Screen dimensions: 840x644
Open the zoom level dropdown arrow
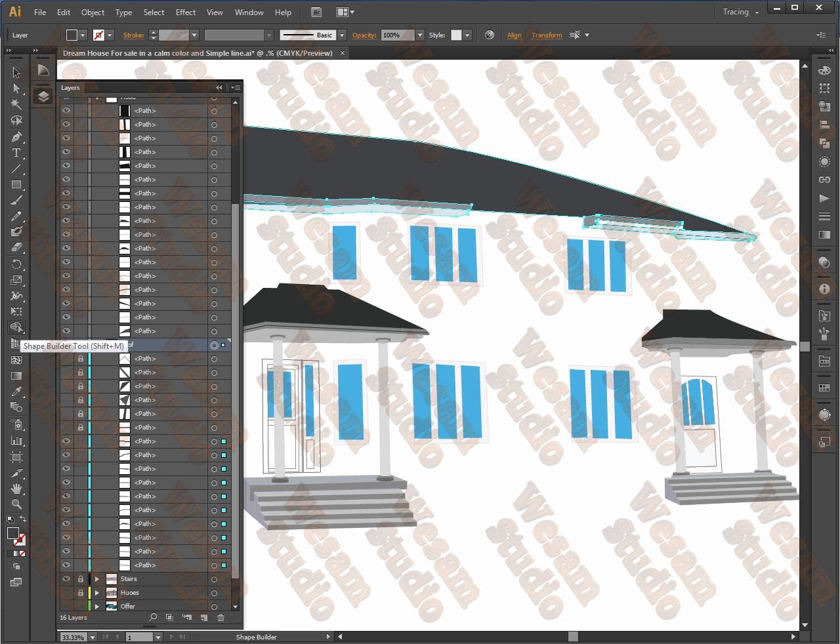pyautogui.click(x=92, y=637)
